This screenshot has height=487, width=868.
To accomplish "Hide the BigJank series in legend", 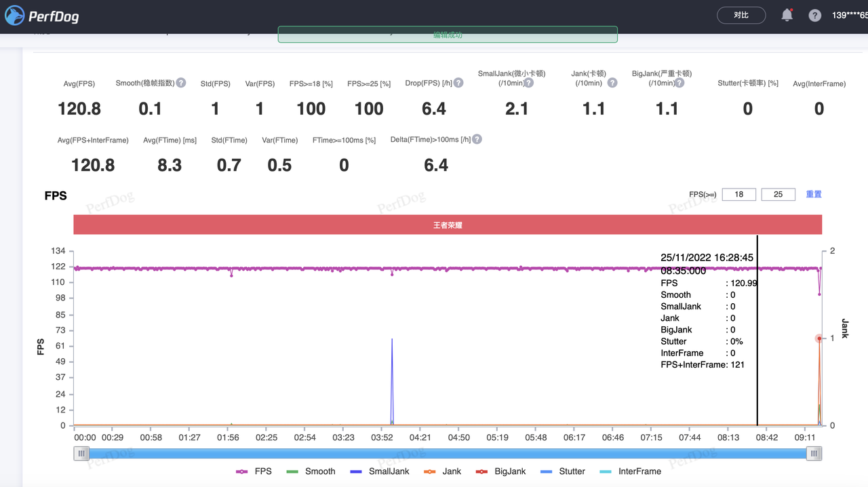I will coord(501,471).
